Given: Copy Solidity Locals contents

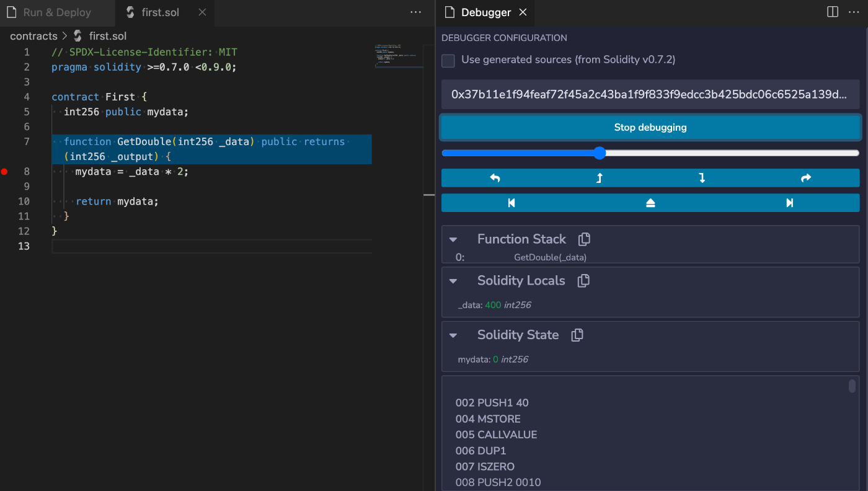Looking at the screenshot, I should pos(583,280).
